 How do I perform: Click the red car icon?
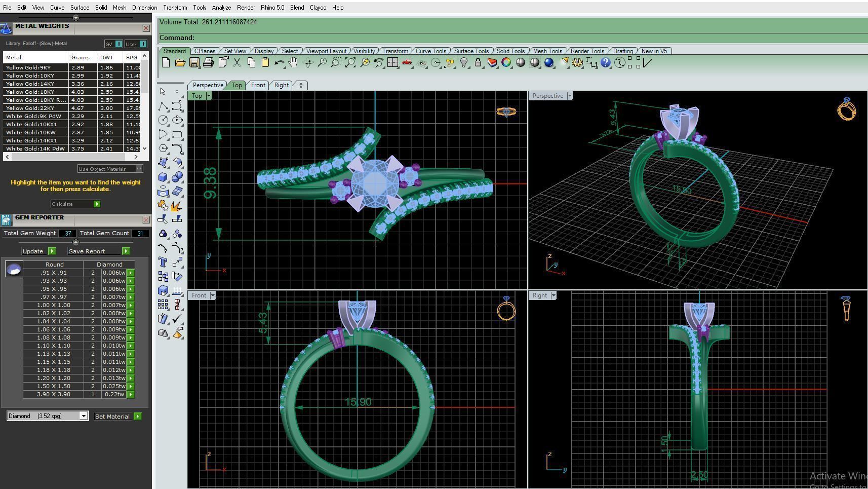(407, 63)
